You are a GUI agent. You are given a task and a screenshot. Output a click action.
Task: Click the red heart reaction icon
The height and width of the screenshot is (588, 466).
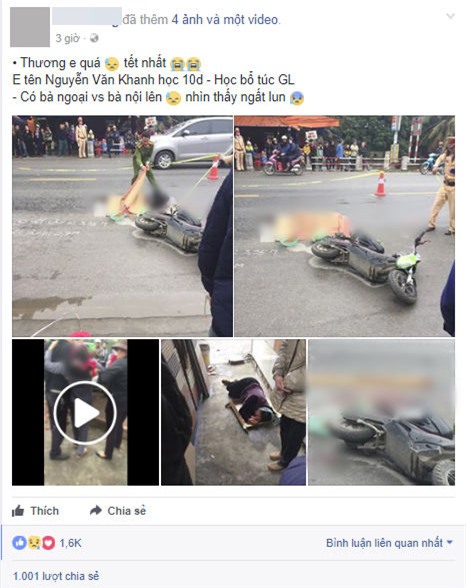coord(48,543)
